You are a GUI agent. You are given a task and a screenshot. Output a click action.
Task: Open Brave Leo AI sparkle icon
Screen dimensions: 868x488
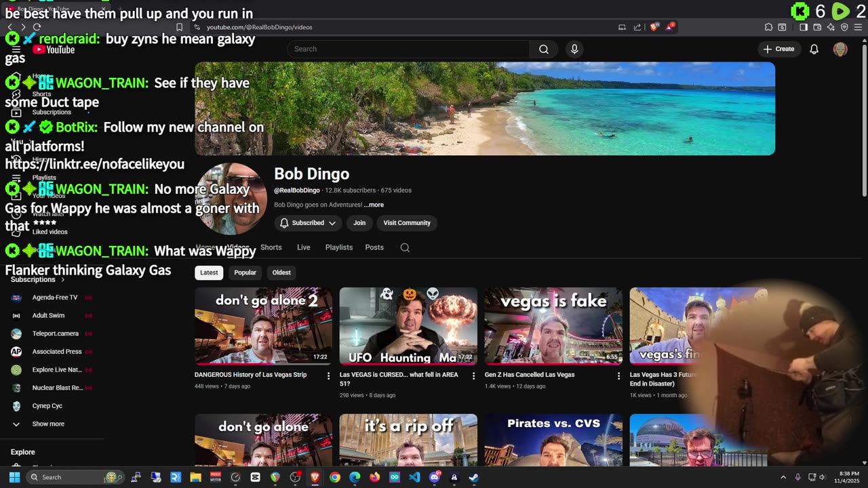831,27
